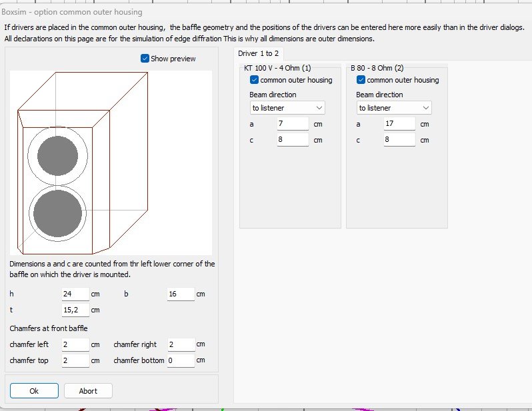Click the lower driver in the preview
Image resolution: width=532 pixels, height=411 pixels.
coord(58,213)
